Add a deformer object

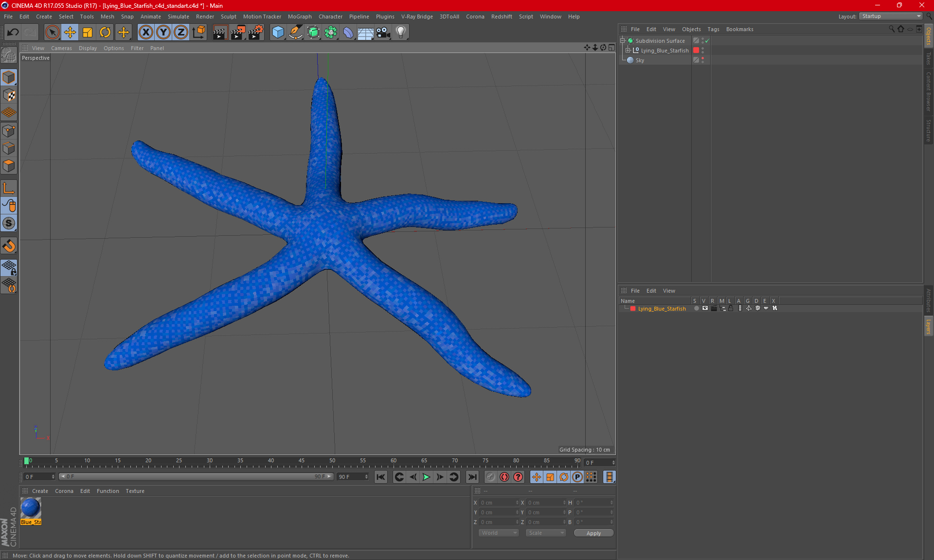click(348, 33)
